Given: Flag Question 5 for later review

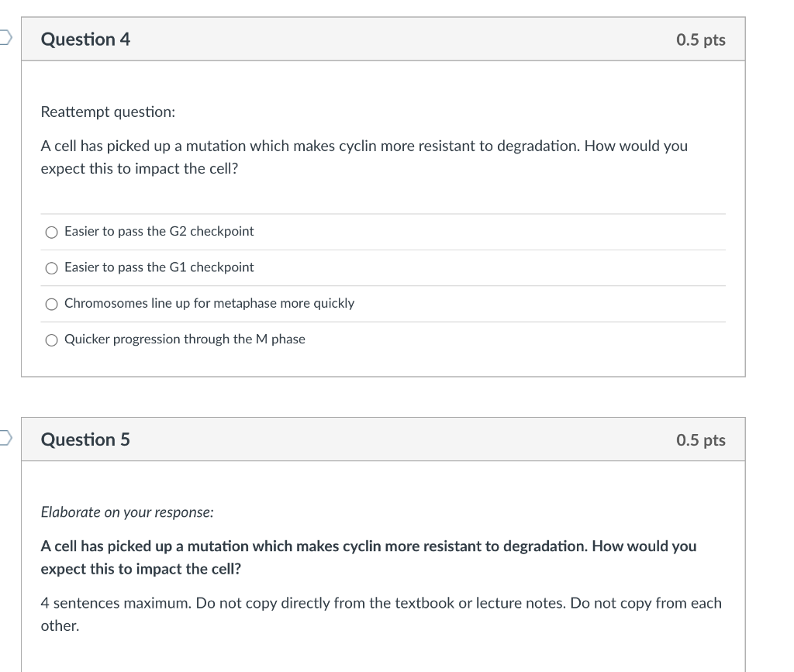Looking at the screenshot, I should [x=5, y=438].
